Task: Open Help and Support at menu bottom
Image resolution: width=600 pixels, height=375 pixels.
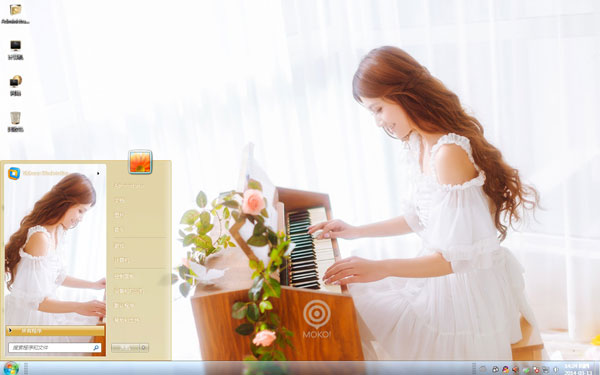Action: coord(126,320)
